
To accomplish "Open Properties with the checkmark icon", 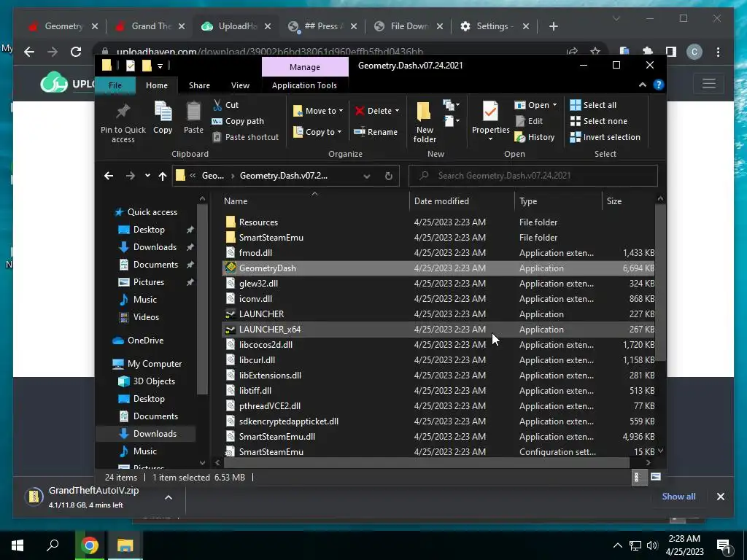I will (x=490, y=120).
